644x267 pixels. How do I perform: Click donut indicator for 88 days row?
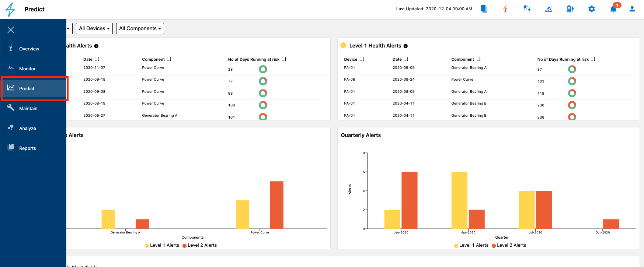[x=263, y=93]
